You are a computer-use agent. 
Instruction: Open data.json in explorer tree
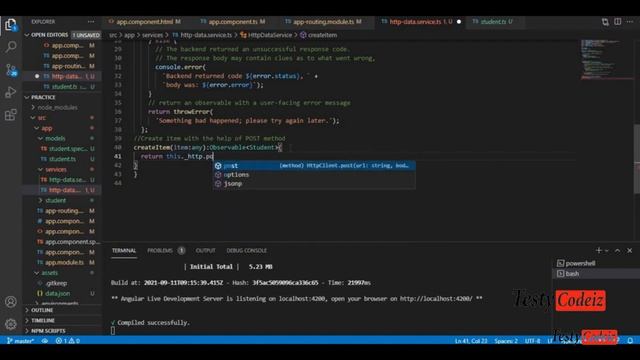(58, 293)
